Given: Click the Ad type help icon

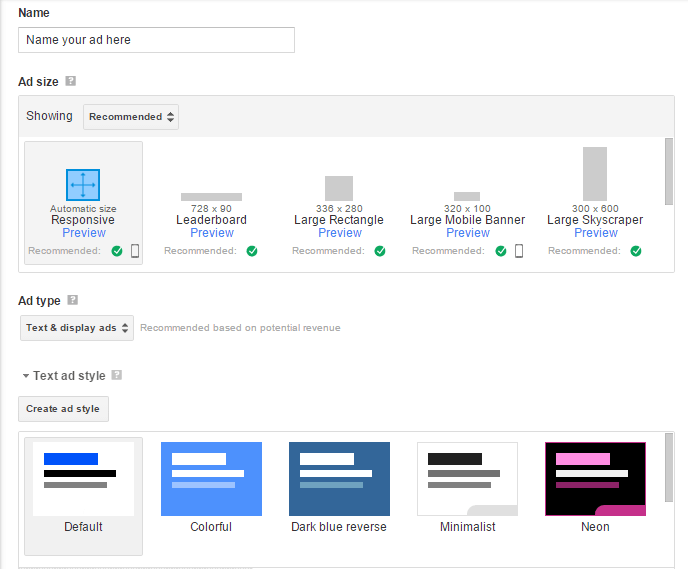Looking at the screenshot, I should click(72, 300).
